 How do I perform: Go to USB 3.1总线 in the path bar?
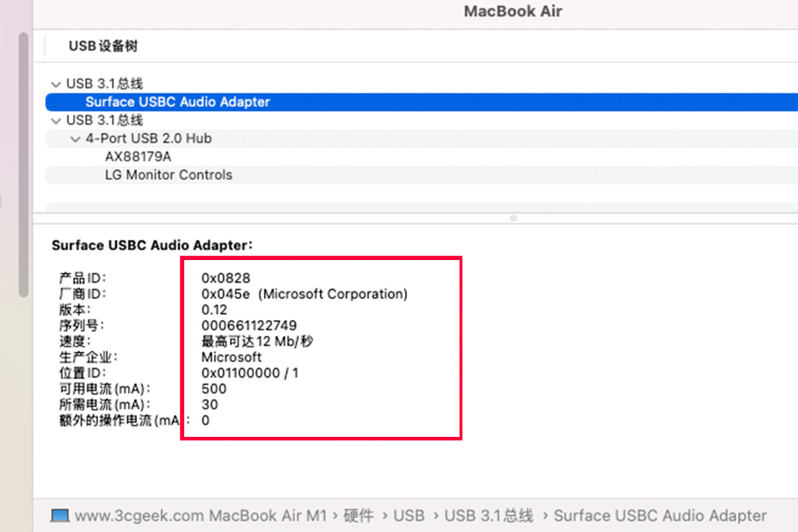[489, 515]
